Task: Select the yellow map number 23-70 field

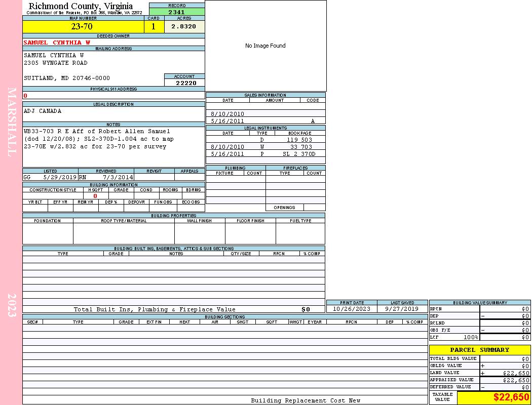Action: click(x=82, y=27)
